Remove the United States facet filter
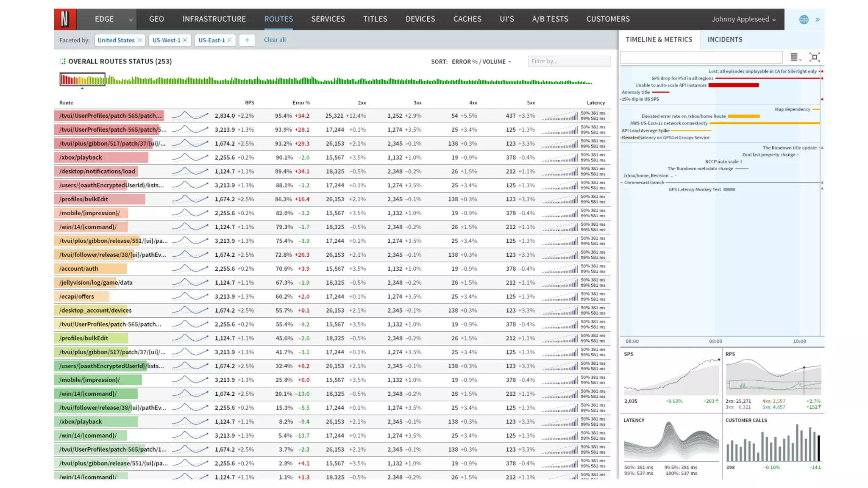868x488 pixels. tap(139, 40)
